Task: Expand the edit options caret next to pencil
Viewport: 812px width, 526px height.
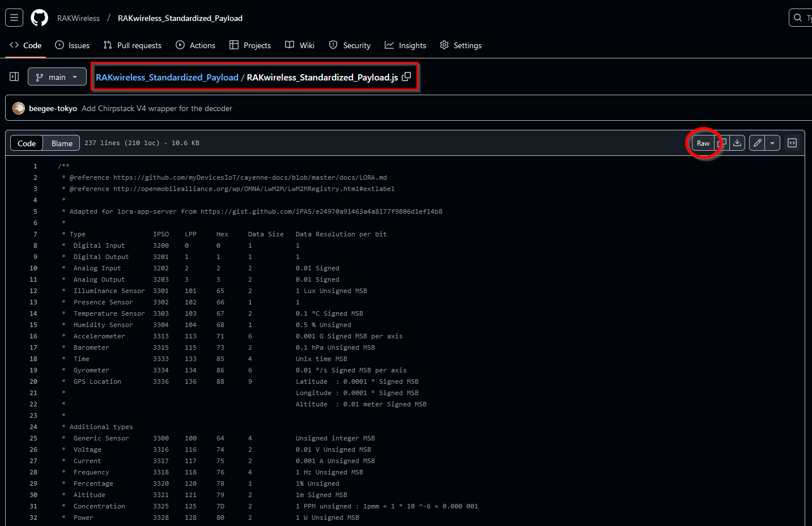Action: point(772,143)
